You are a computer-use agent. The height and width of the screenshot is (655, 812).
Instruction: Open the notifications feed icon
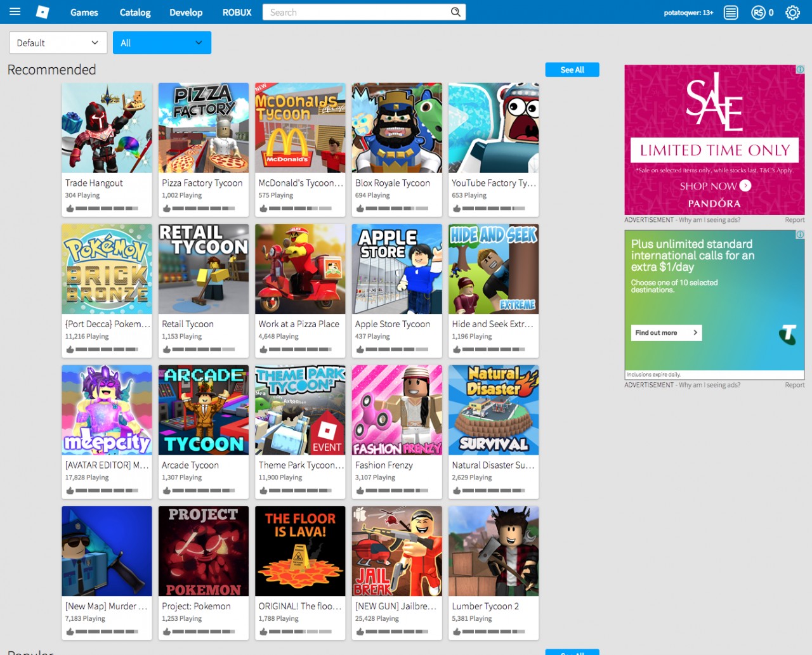pos(731,12)
